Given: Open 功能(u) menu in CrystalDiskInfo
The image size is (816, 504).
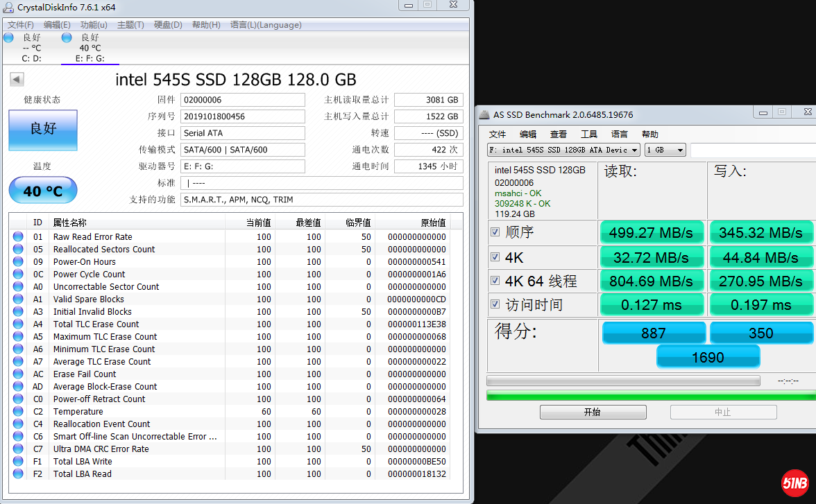Looking at the screenshot, I should (x=94, y=25).
